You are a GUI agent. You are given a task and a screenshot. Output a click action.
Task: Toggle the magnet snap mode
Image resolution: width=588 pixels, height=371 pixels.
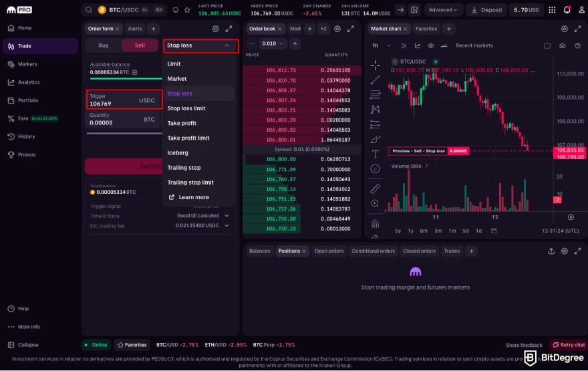375,224
